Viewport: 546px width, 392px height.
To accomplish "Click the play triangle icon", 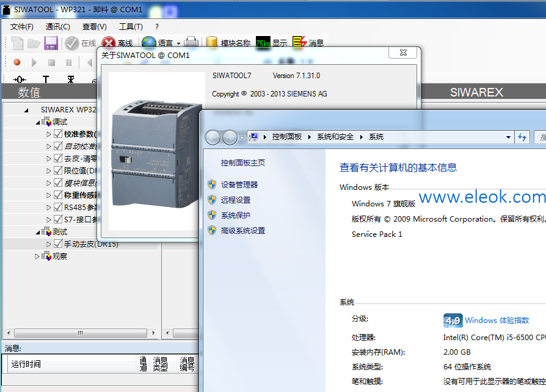I will click(x=34, y=63).
